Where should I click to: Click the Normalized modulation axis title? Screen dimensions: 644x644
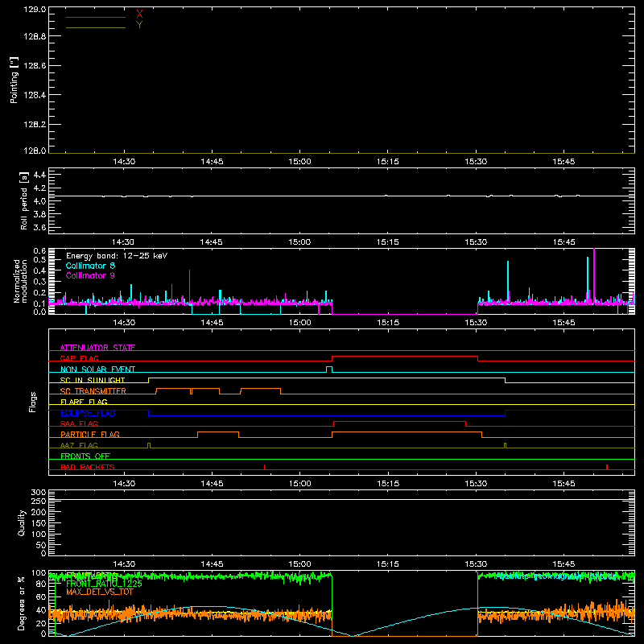pyautogui.click(x=21, y=281)
